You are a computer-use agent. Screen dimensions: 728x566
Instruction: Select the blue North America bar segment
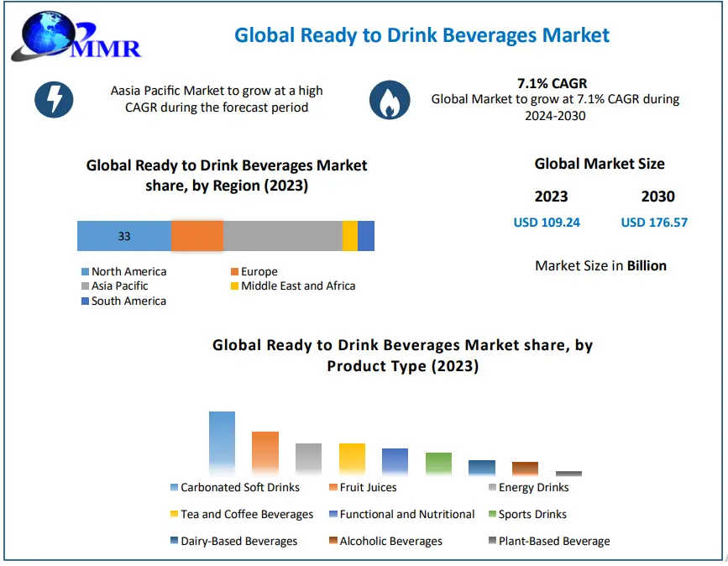coord(123,236)
